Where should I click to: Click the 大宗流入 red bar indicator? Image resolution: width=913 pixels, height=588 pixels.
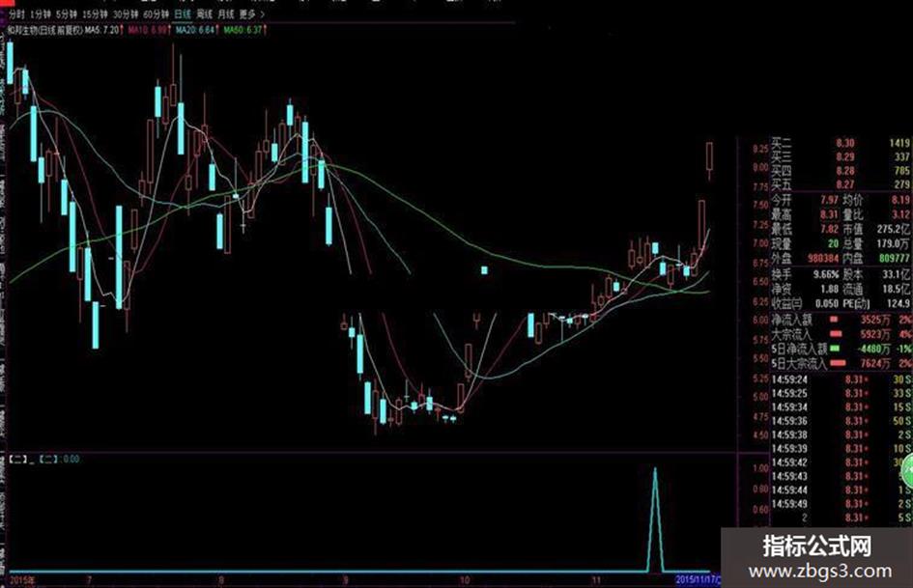pos(836,334)
